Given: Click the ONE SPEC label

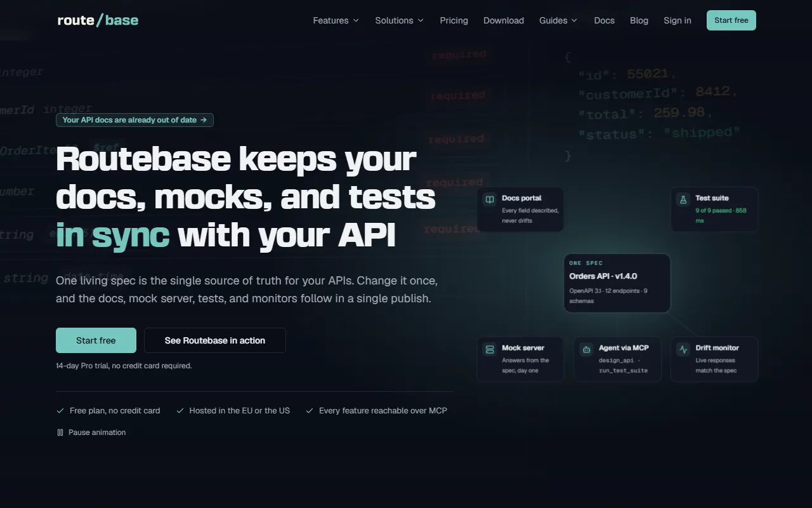Looking at the screenshot, I should 586,263.
